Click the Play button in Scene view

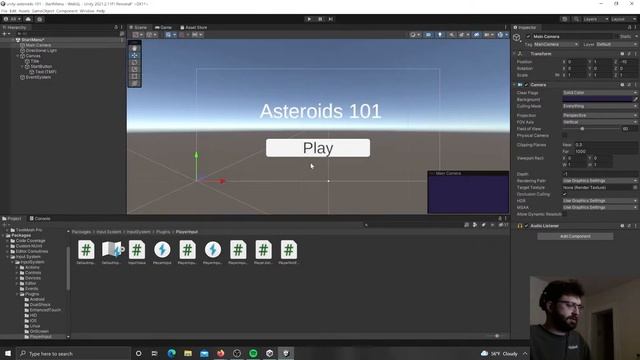click(318, 148)
